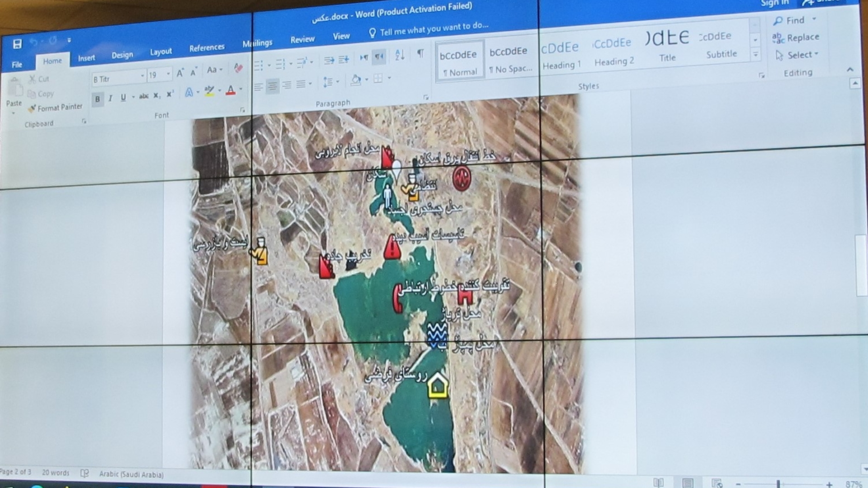
Task: Toggle Bold formatting off
Action: tap(97, 99)
